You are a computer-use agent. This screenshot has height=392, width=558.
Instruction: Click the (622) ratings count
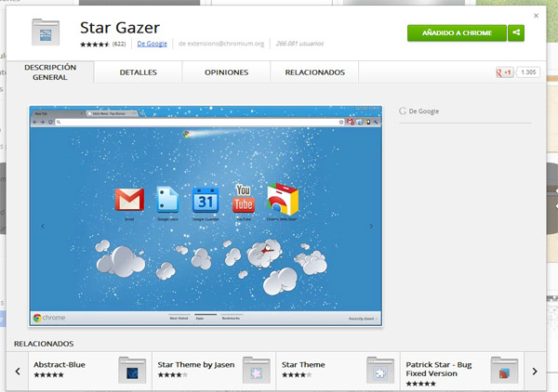(119, 44)
